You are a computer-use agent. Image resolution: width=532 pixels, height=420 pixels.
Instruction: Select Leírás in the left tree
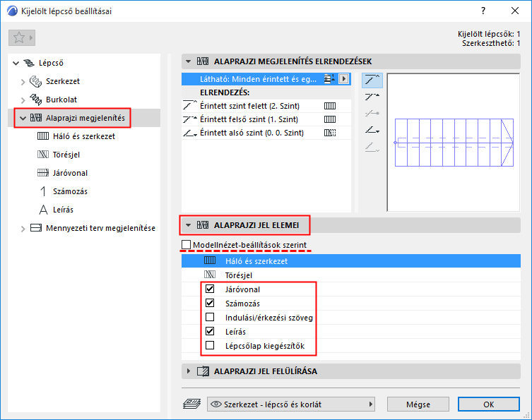tap(63, 210)
